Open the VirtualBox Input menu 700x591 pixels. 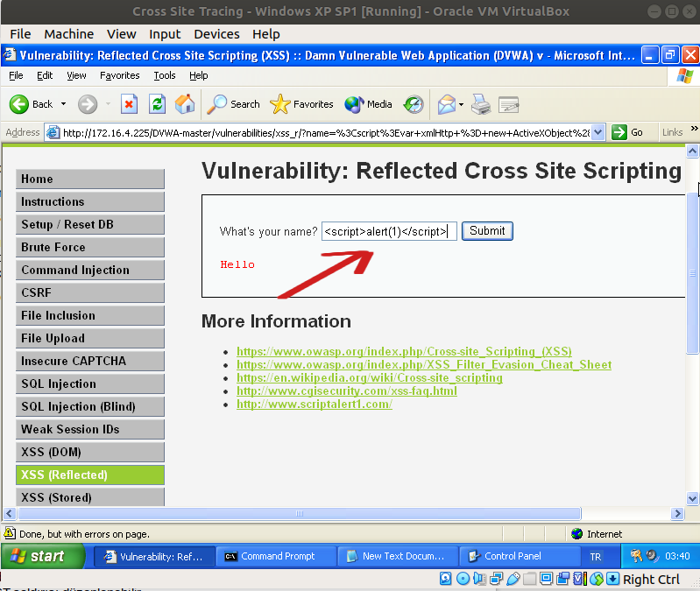165,34
